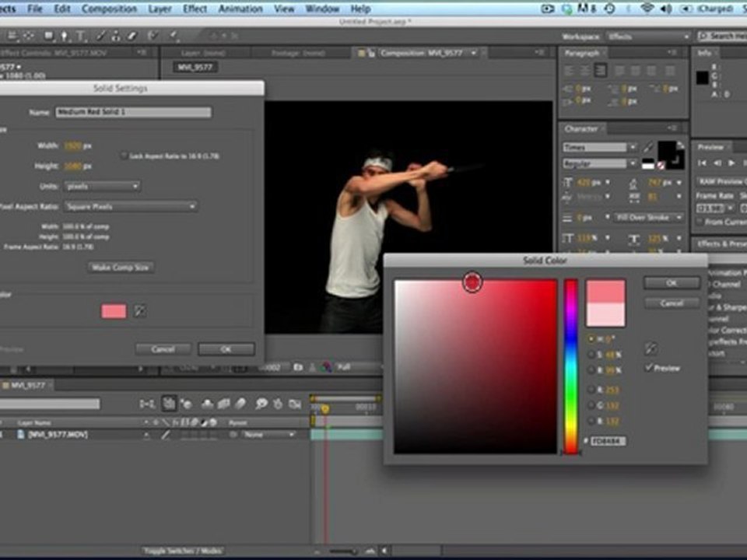Select S saturation radio button
The image size is (747, 560).
click(591, 355)
